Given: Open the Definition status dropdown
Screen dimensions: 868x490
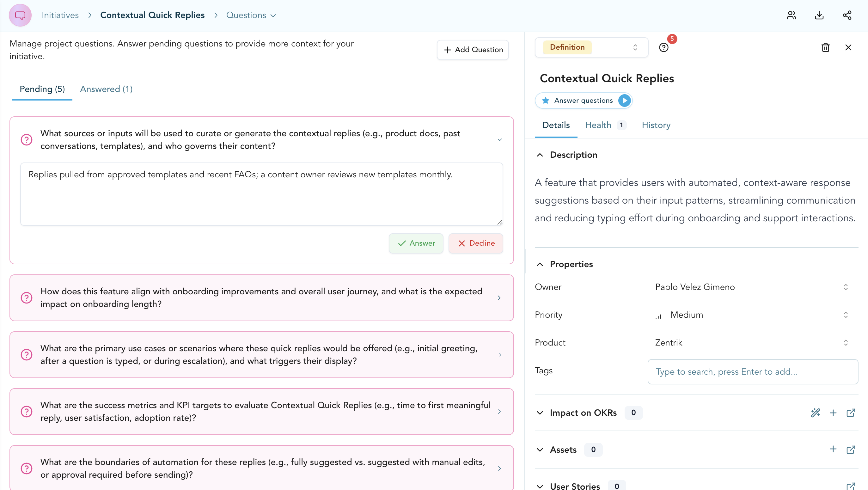Looking at the screenshot, I should pyautogui.click(x=591, y=47).
